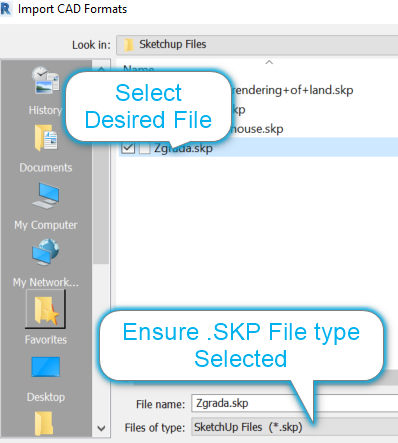
Task: Click the places bar scroll down arrow
Action: 101,428
